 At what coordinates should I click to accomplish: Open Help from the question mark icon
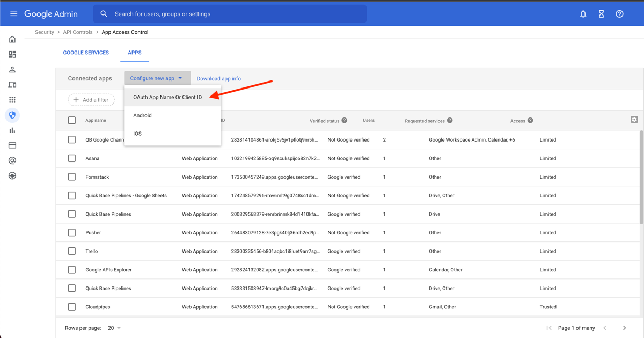click(x=619, y=14)
